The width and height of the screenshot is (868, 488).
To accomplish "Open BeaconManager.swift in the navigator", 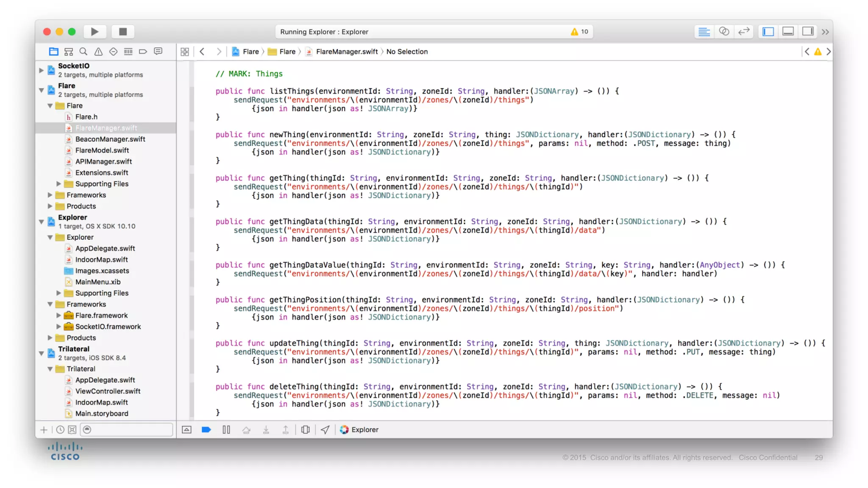I will click(110, 139).
